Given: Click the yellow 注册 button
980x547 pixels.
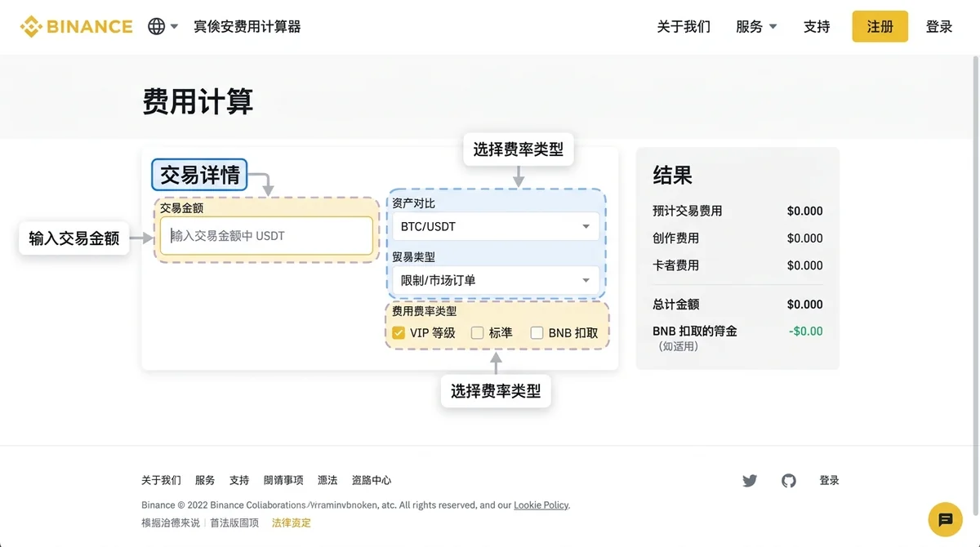Looking at the screenshot, I should click(x=880, y=27).
